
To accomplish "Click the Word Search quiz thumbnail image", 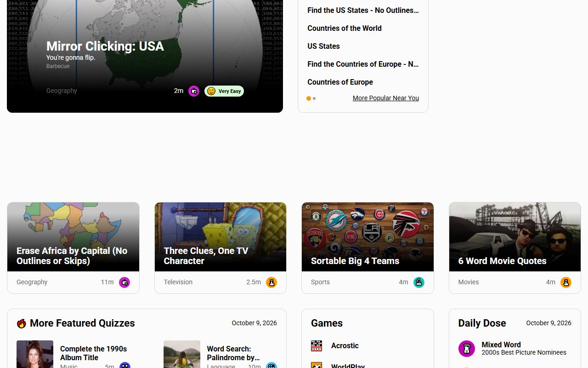I will [182, 354].
